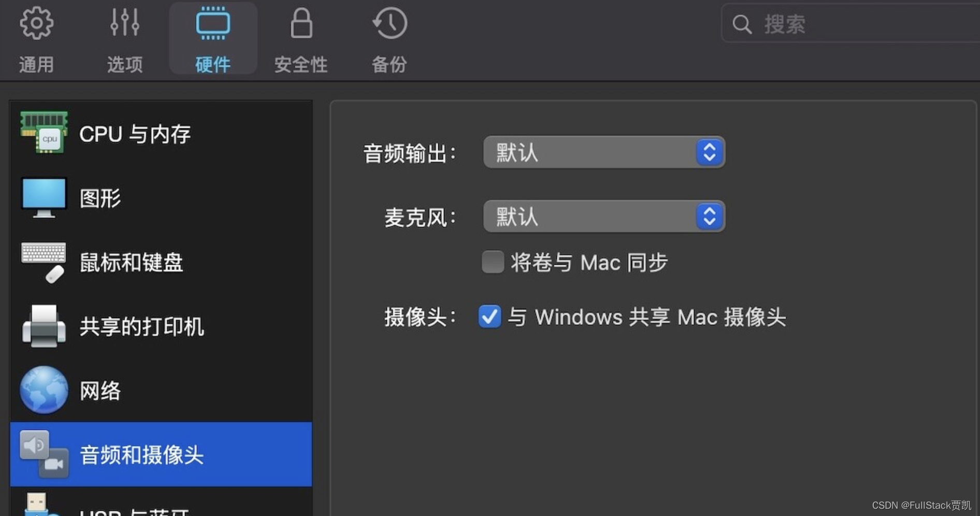Select 图形 in the sidebar
The width and height of the screenshot is (980, 516).
click(161, 198)
